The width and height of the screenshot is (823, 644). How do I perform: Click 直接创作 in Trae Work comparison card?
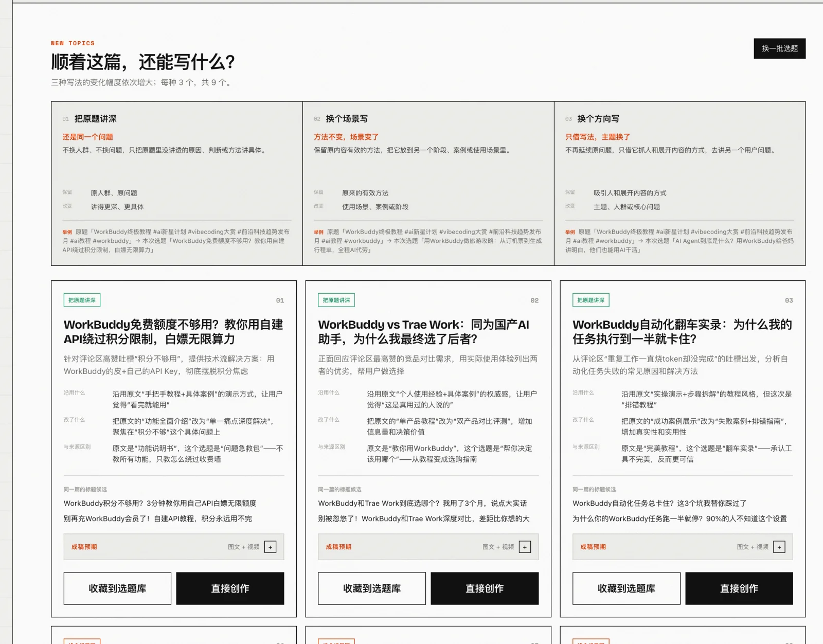485,588
